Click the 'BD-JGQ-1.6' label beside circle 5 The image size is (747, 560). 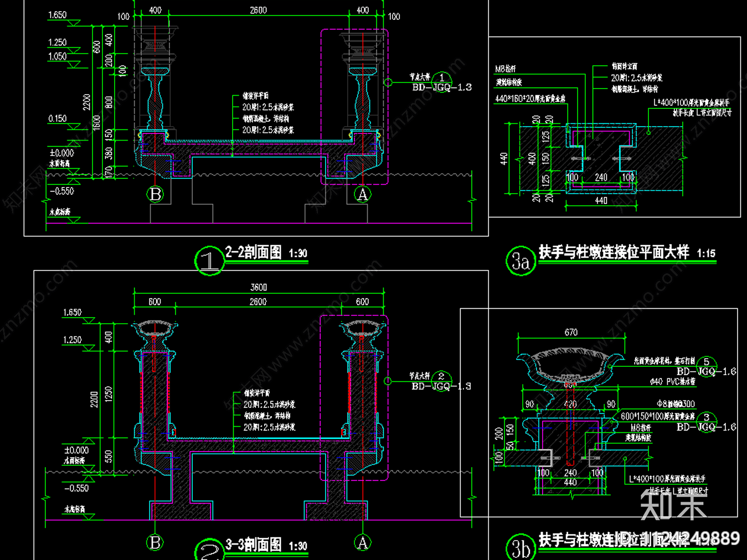point(707,371)
